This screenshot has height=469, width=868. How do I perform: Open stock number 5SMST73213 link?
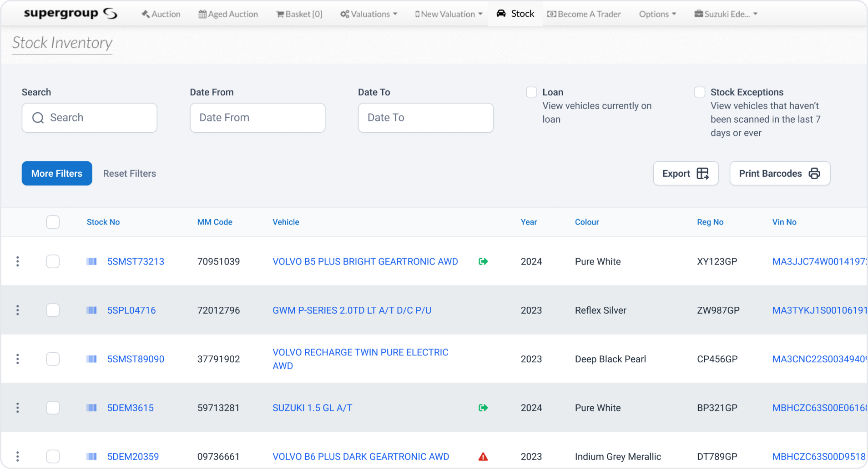136,261
